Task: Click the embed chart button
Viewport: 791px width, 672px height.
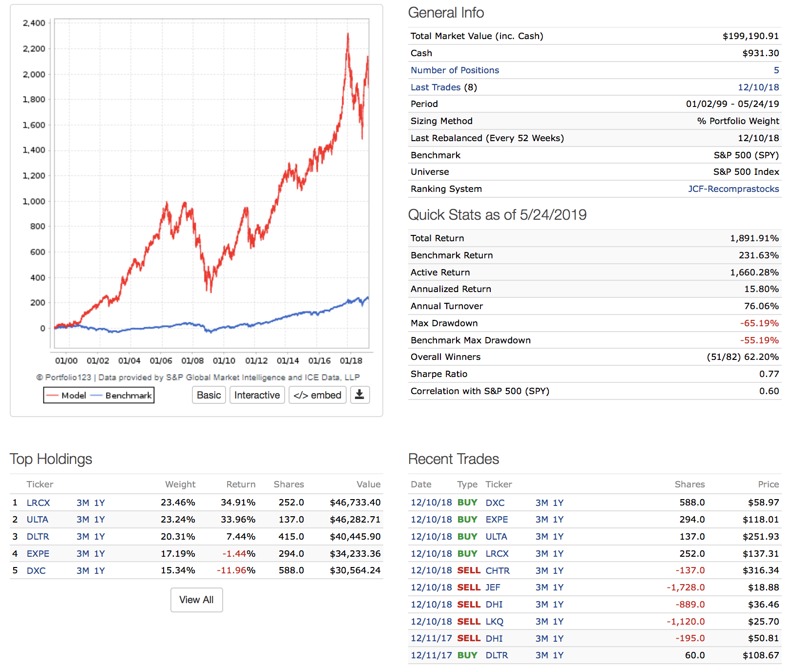Action: [x=317, y=395]
